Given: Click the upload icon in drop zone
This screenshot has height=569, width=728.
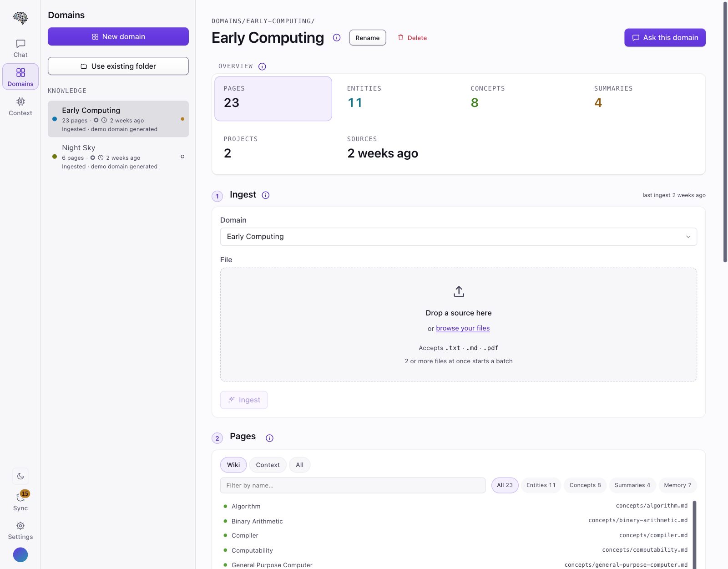Looking at the screenshot, I should tap(459, 291).
